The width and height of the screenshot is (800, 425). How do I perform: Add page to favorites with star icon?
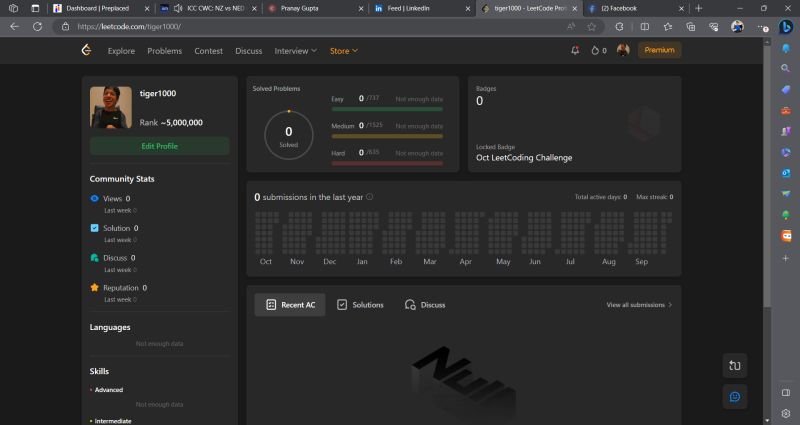click(x=591, y=27)
